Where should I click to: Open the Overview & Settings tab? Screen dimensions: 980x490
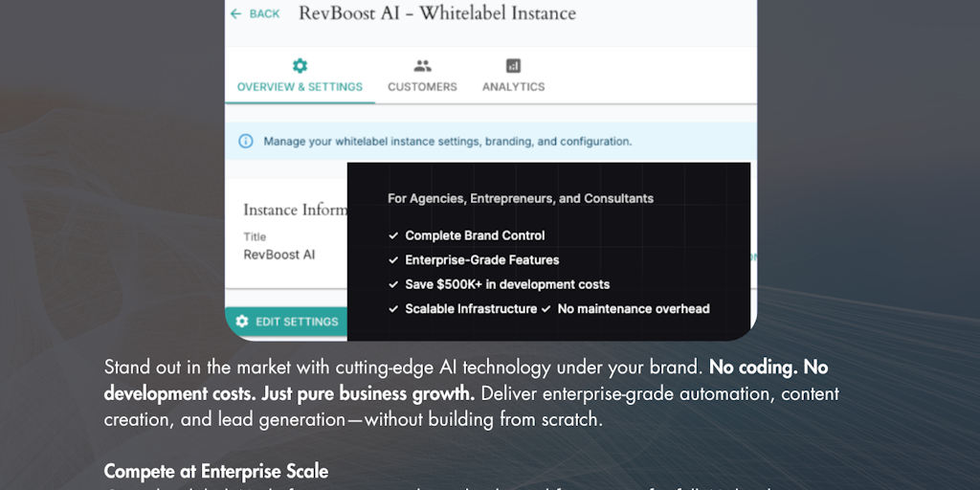pyautogui.click(x=300, y=76)
